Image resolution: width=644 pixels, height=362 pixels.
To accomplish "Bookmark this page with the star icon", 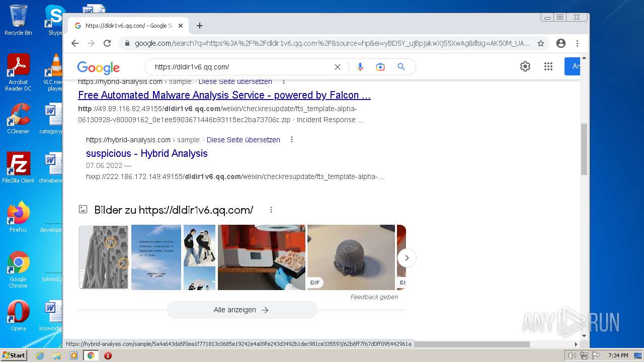I will point(541,43).
